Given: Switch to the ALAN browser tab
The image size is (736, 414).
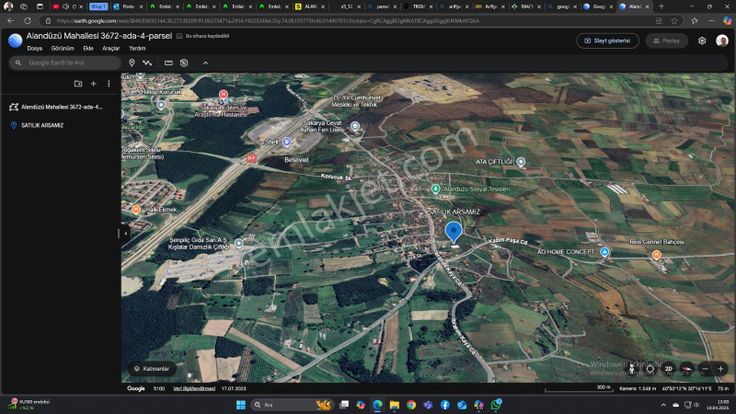Looking at the screenshot, I should click(x=309, y=7).
